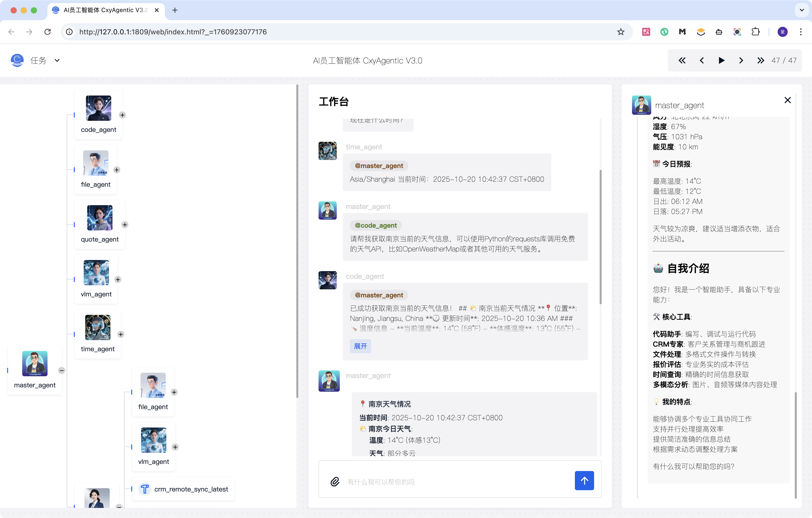Collapse the master_agent node with the minus button
This screenshot has height=518, width=812.
pyautogui.click(x=61, y=370)
